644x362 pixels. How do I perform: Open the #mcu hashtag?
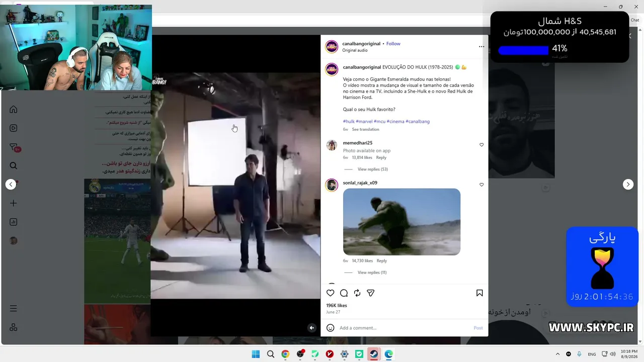point(379,121)
